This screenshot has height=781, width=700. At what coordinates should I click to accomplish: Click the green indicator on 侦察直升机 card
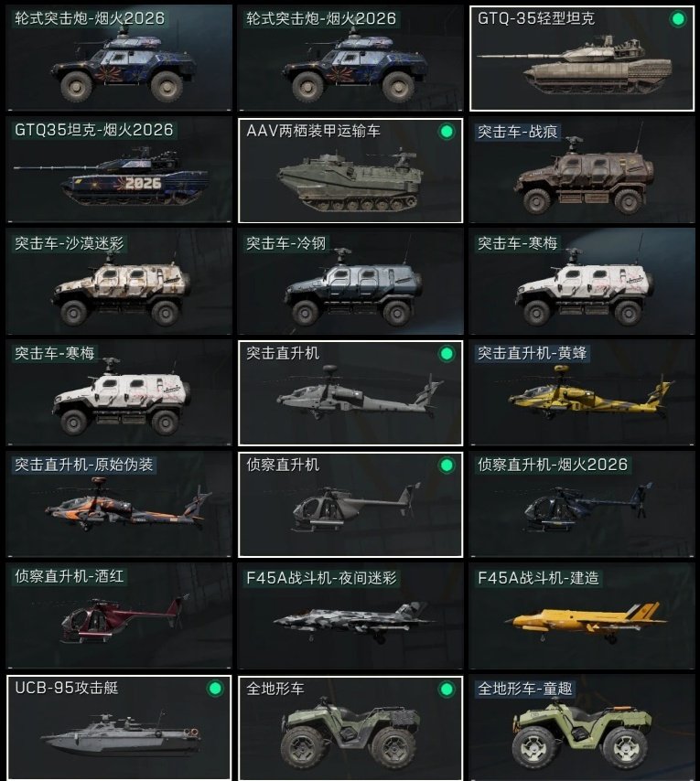pos(447,465)
